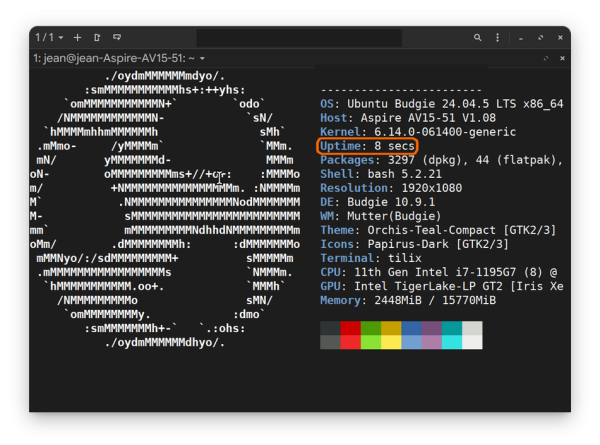The image size is (600, 445).
Task: Maximize the terminal pane in its title bar
Action: coord(546,58)
